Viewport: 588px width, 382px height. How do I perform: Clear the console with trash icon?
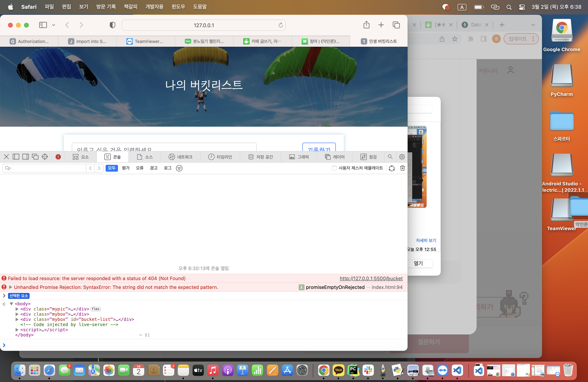click(402, 168)
